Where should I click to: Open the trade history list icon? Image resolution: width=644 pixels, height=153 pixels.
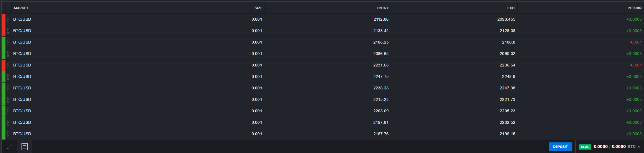24,147
